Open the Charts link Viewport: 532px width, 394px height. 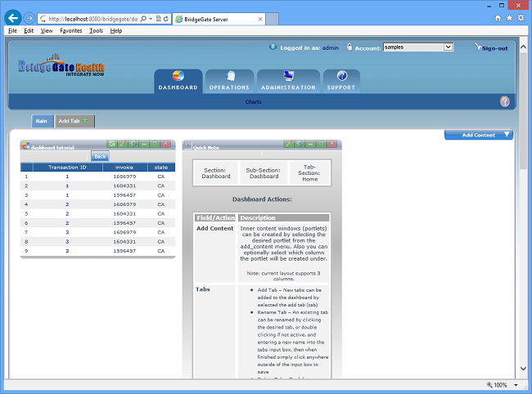click(254, 102)
